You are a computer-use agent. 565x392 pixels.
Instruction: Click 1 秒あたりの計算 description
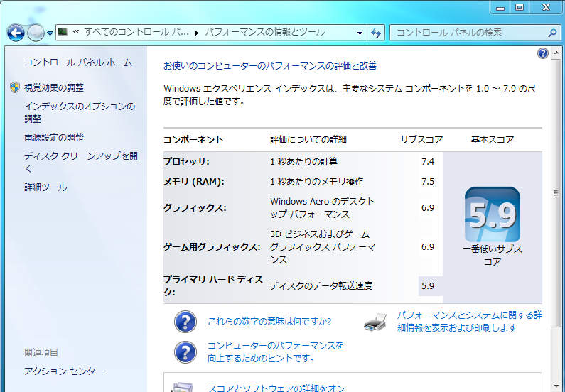point(303,162)
